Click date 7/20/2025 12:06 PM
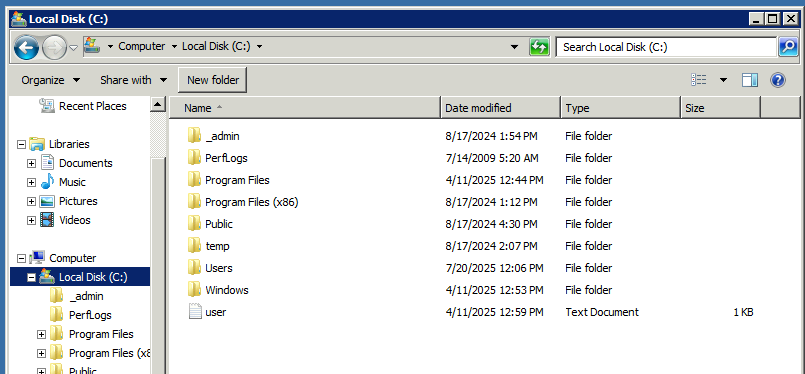 coord(494,268)
